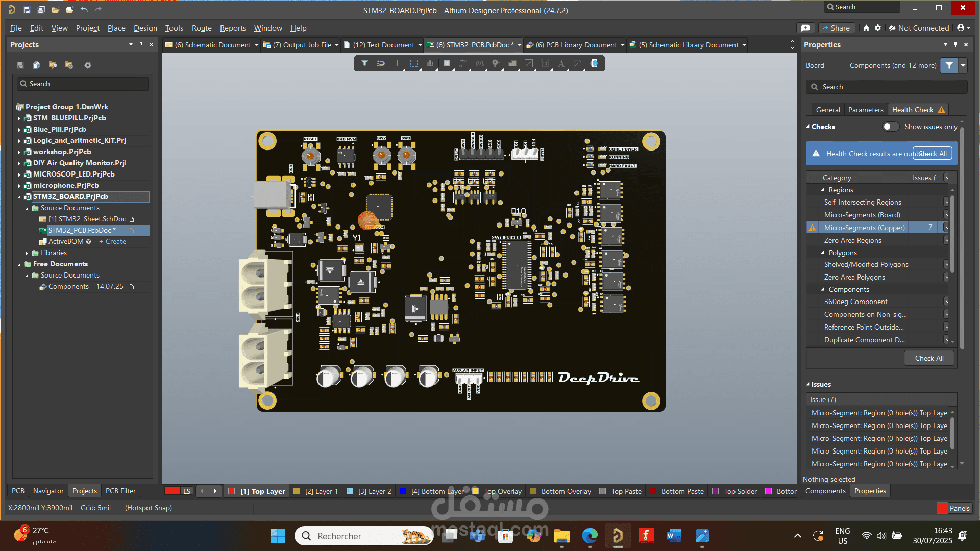980x551 pixels.
Task: Open the Route menu
Action: tap(202, 28)
